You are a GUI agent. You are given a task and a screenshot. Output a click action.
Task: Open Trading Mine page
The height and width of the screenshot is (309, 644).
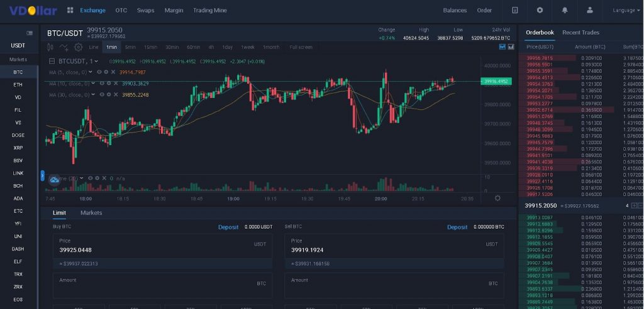(210, 10)
